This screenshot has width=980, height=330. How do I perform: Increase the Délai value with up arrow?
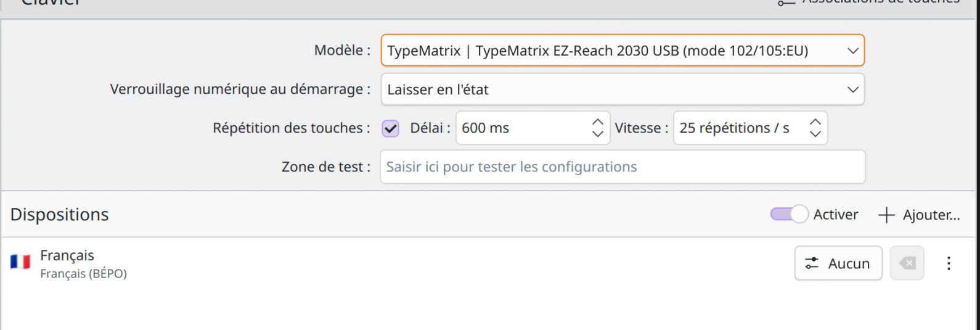597,122
